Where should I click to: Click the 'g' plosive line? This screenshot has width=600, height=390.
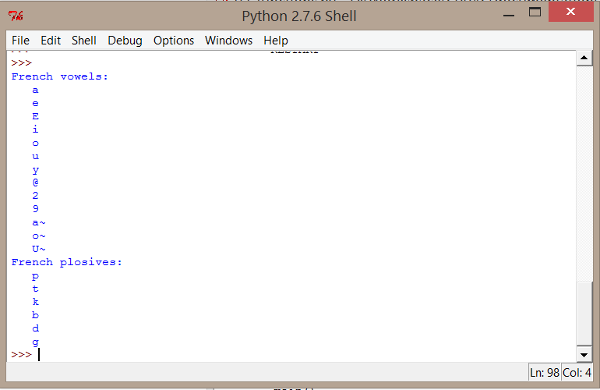35,342
